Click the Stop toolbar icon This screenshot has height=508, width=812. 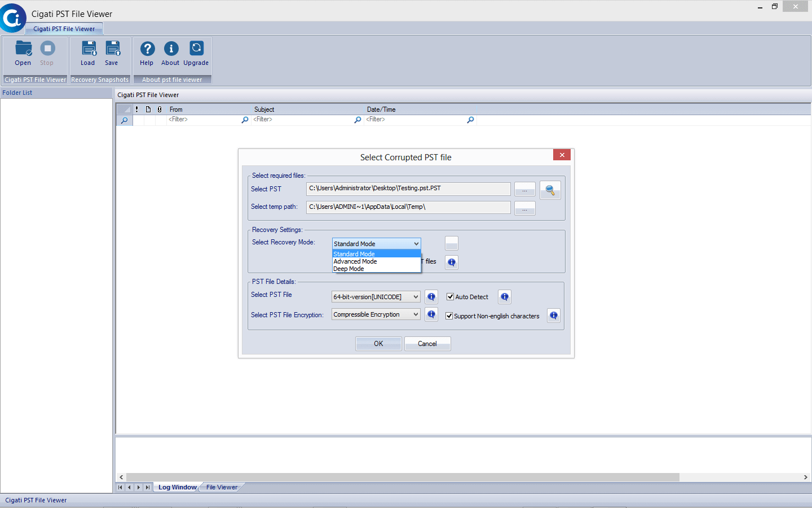click(47, 54)
